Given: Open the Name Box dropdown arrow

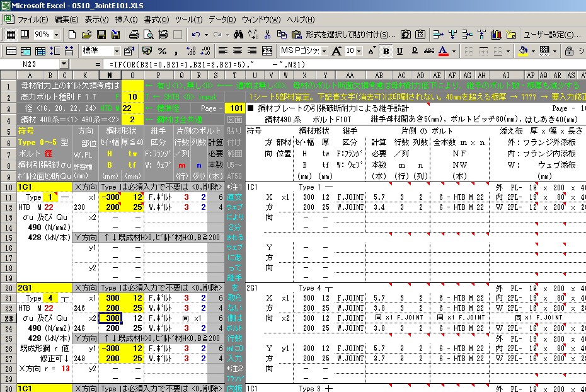Looking at the screenshot, I should (64, 65).
